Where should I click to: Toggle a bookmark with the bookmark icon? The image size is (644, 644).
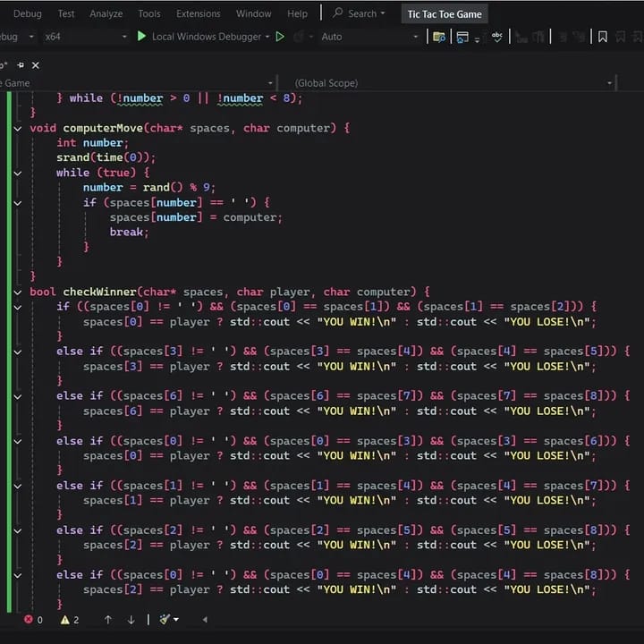[x=603, y=37]
